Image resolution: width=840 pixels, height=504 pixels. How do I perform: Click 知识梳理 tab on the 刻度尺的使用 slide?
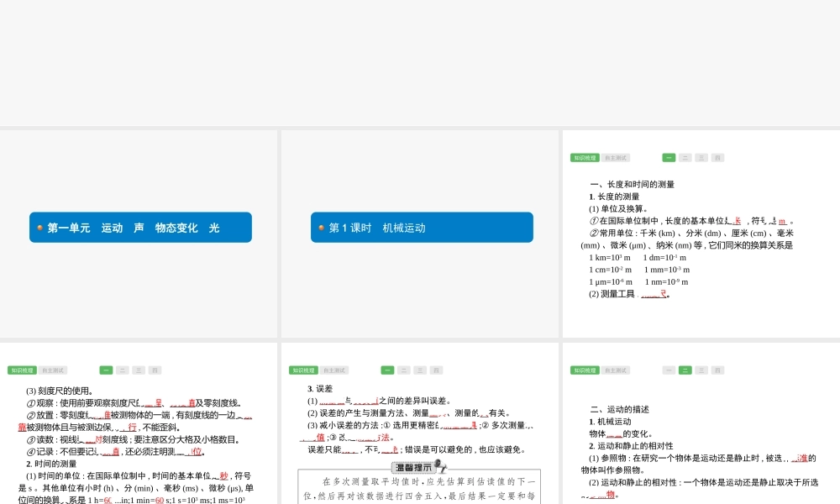pos(22,370)
